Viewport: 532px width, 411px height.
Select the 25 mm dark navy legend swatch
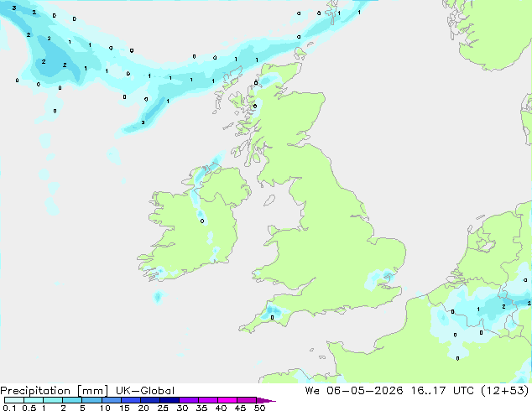(170, 400)
